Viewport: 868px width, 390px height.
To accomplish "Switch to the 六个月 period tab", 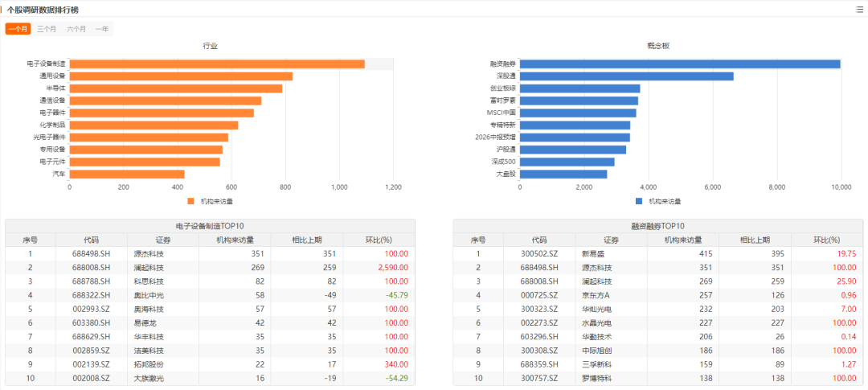I will point(76,29).
